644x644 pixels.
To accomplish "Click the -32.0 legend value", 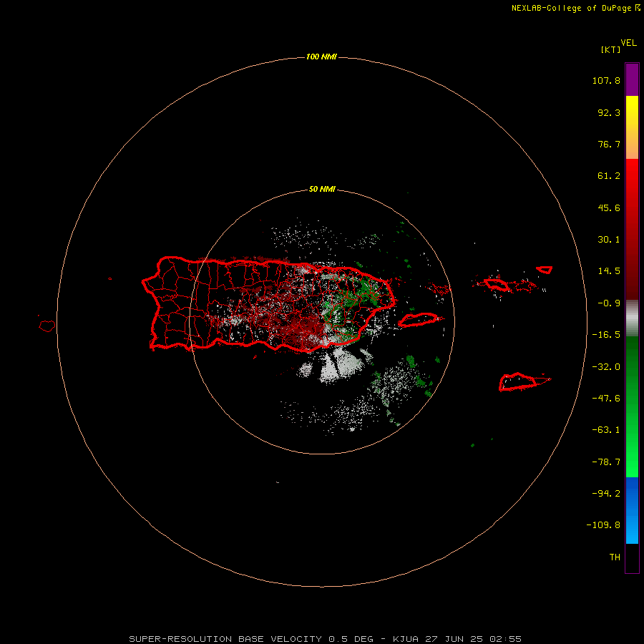I will click(606, 367).
